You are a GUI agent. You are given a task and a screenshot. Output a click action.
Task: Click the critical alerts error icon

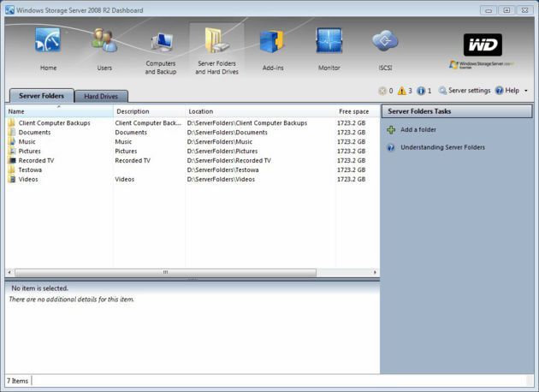click(382, 91)
